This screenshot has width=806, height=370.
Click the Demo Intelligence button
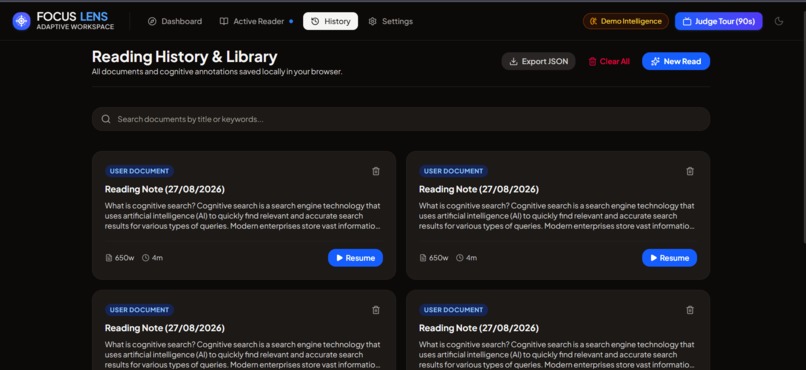pyautogui.click(x=626, y=22)
